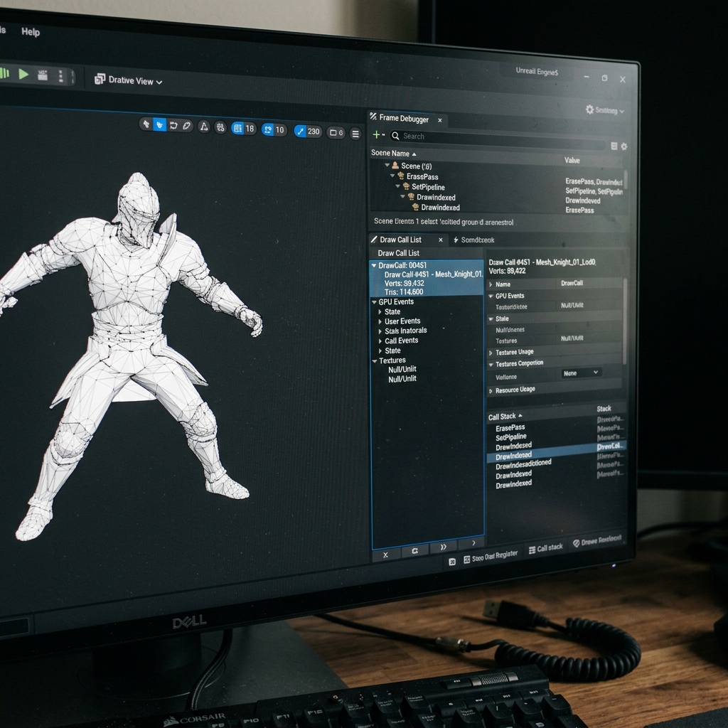Viewport: 728px width, 728px height.
Task: Open the Drative View dropdown
Action: (x=129, y=80)
